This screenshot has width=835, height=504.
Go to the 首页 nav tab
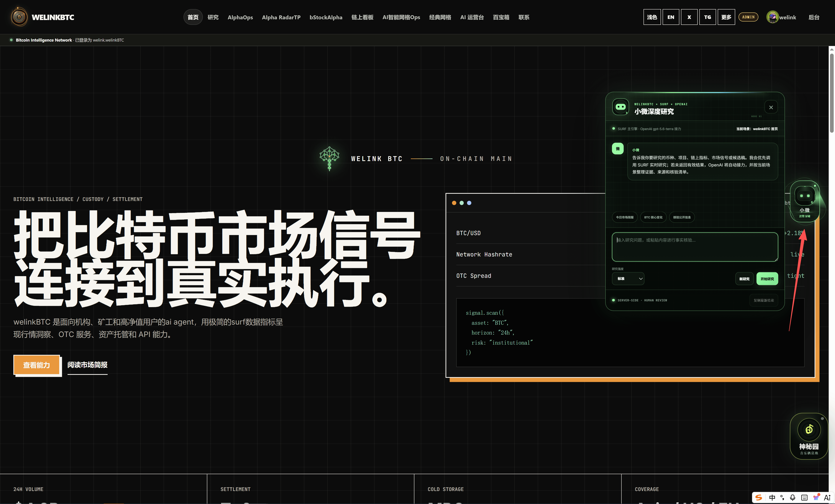(193, 17)
